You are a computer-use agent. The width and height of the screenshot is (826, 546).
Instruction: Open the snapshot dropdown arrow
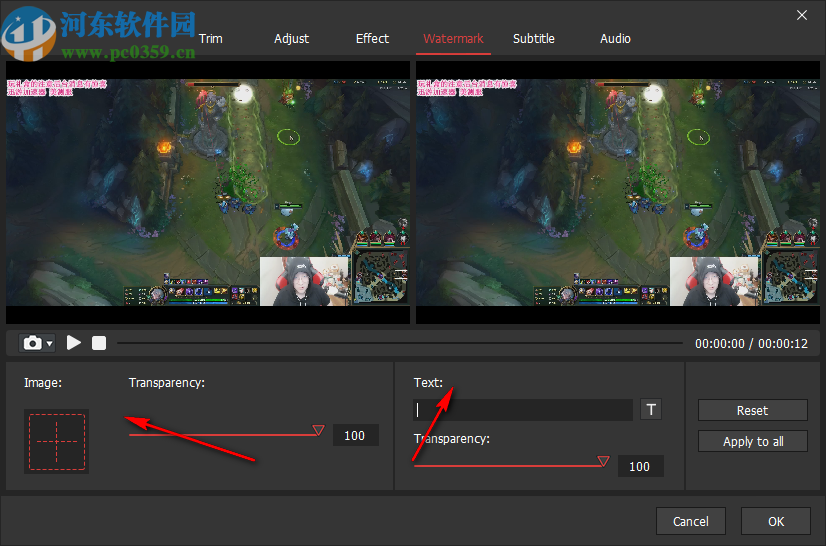coord(50,344)
